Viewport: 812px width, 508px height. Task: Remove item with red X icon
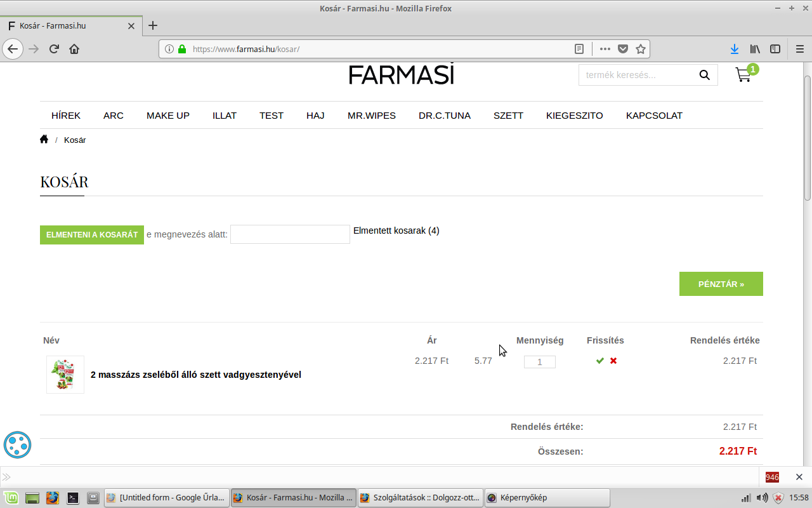[x=613, y=361]
